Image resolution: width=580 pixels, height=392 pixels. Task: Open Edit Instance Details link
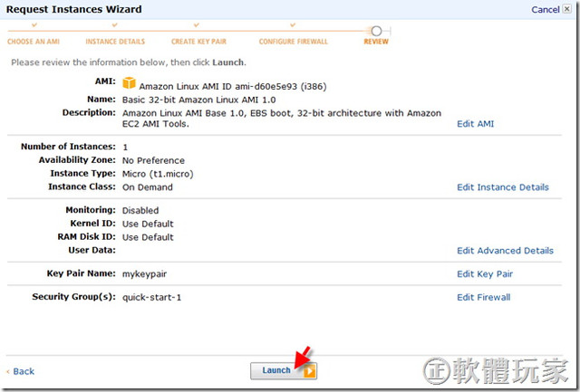point(503,187)
